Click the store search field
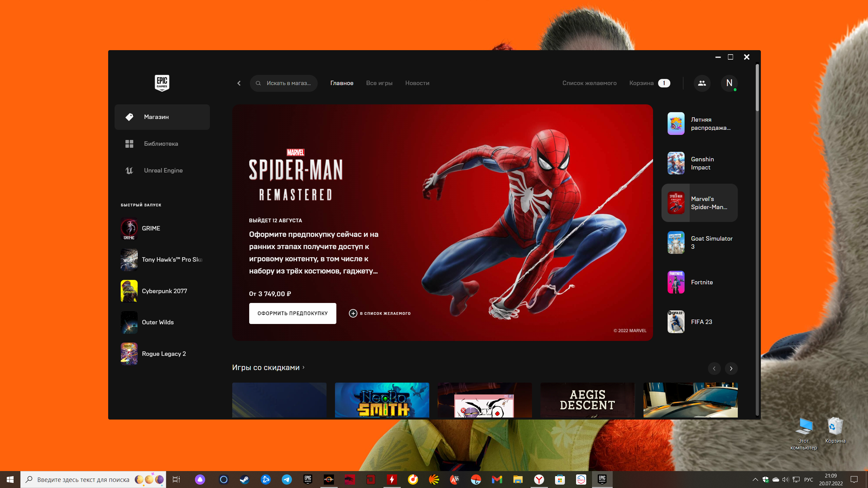This screenshot has width=868, height=488. [x=284, y=83]
